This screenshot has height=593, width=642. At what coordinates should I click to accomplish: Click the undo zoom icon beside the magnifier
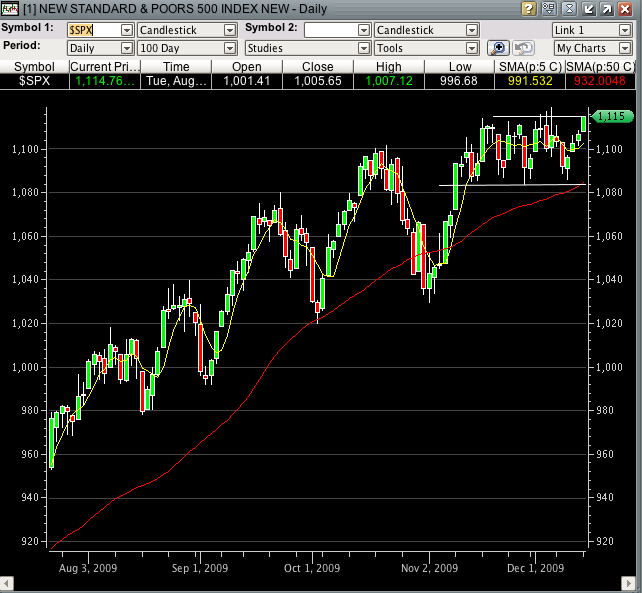(524, 48)
